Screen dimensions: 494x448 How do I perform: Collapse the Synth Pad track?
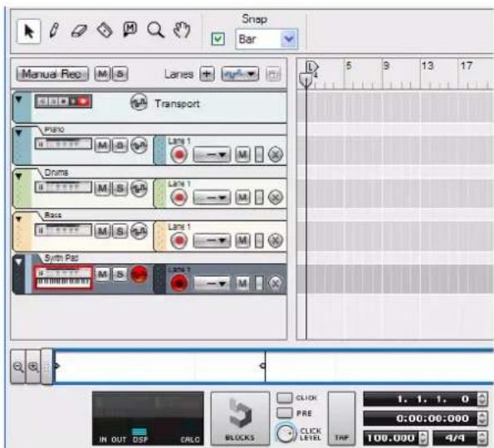(19, 261)
